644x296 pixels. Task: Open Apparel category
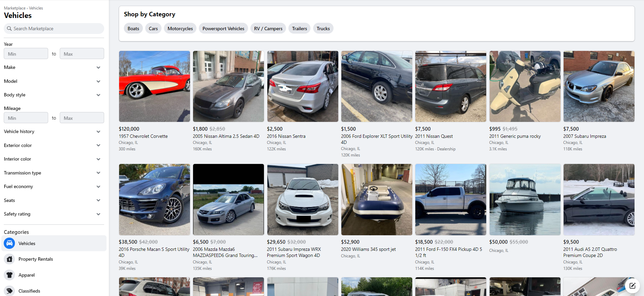point(54,275)
